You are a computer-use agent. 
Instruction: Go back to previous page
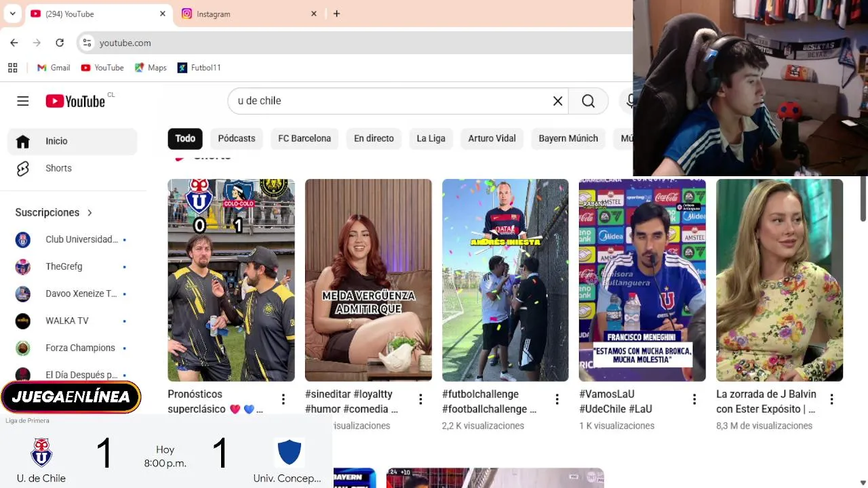[14, 43]
